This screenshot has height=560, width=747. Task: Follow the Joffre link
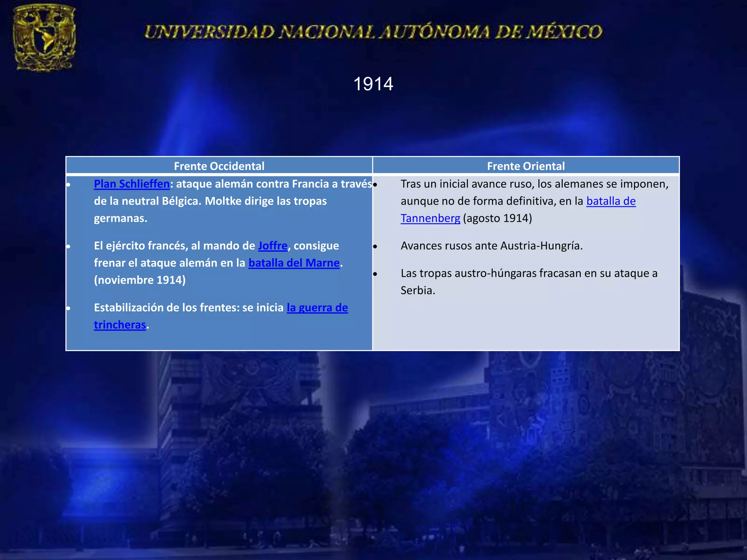pos(272,246)
